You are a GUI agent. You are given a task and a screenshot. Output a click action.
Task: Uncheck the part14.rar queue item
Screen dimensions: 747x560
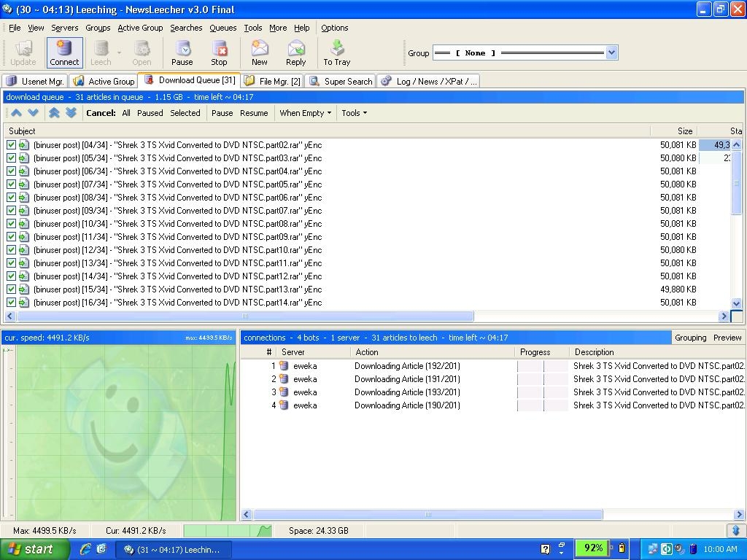pyautogui.click(x=12, y=303)
